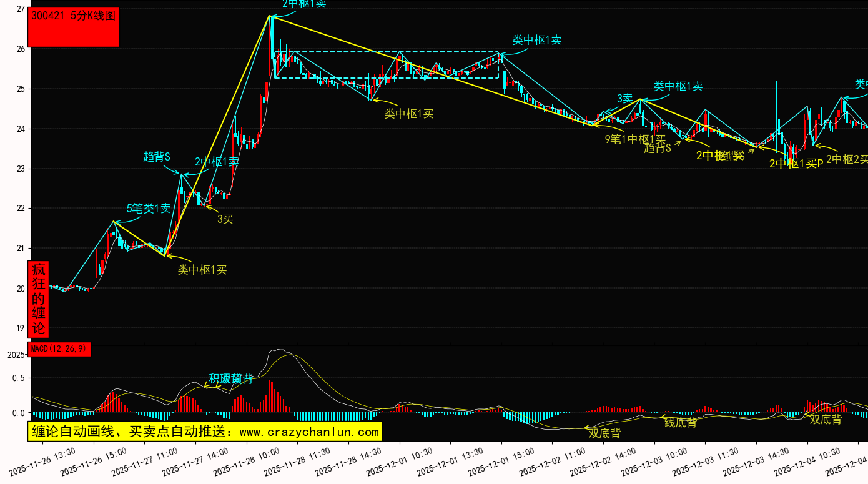The width and height of the screenshot is (868, 484).
Task: Click the 27 price level on axis
Action: 21,9
